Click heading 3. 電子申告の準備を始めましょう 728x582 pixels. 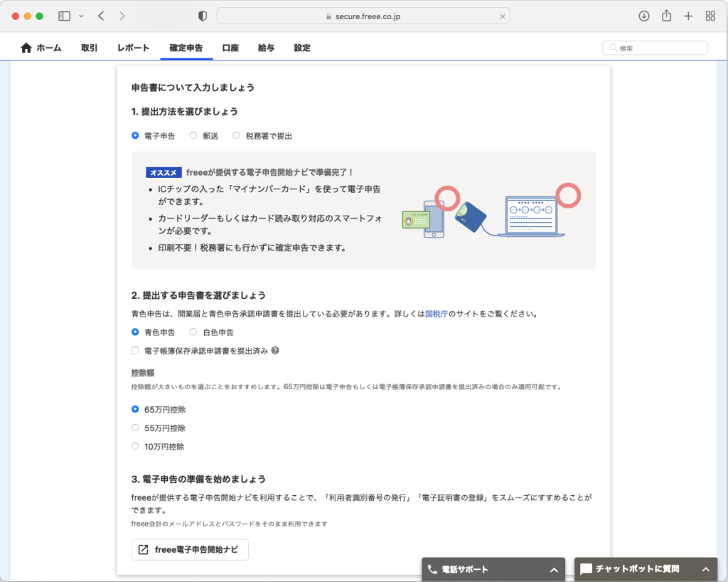click(x=199, y=480)
